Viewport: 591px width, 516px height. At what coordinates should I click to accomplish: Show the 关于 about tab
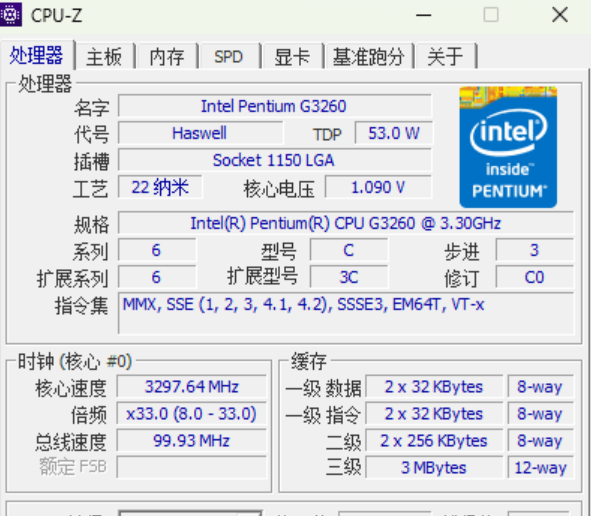coord(445,57)
